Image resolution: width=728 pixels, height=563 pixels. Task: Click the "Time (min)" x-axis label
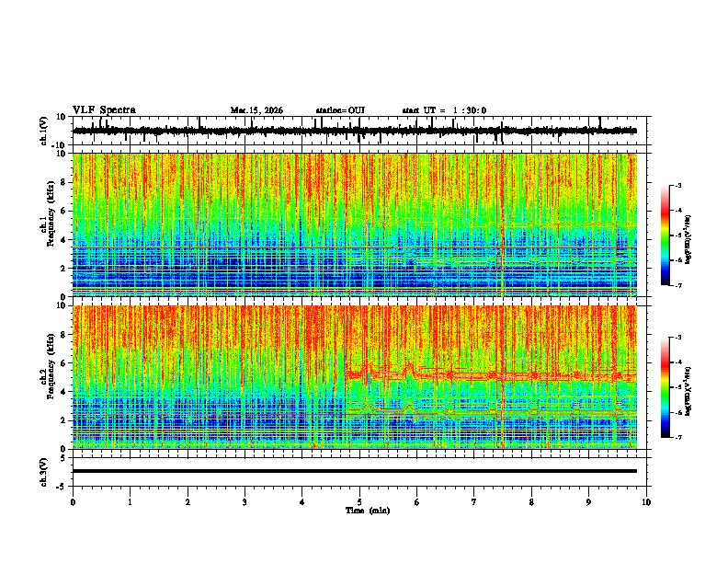tap(368, 511)
